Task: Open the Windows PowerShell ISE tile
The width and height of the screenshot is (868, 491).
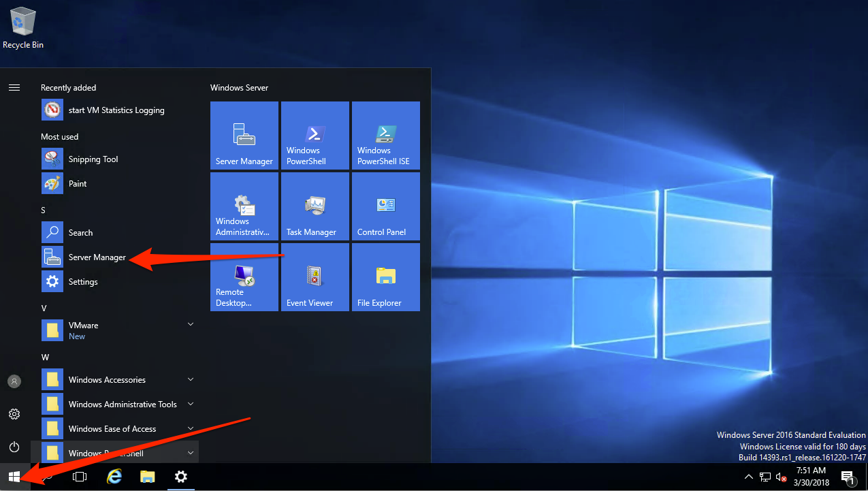Action: [386, 136]
